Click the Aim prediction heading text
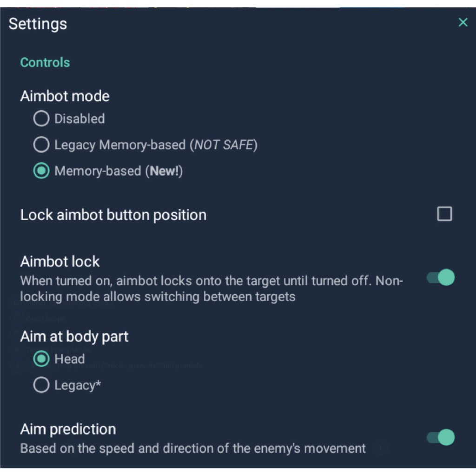476x476 pixels. [68, 429]
